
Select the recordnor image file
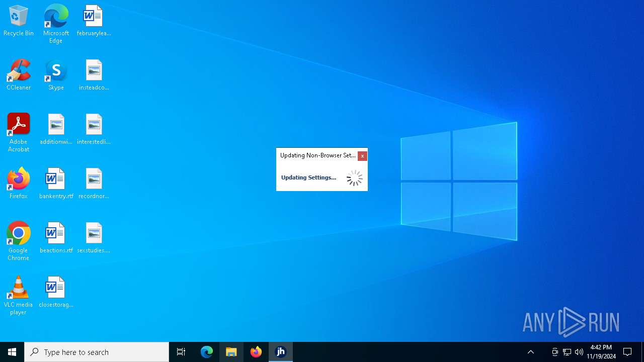[94, 184]
